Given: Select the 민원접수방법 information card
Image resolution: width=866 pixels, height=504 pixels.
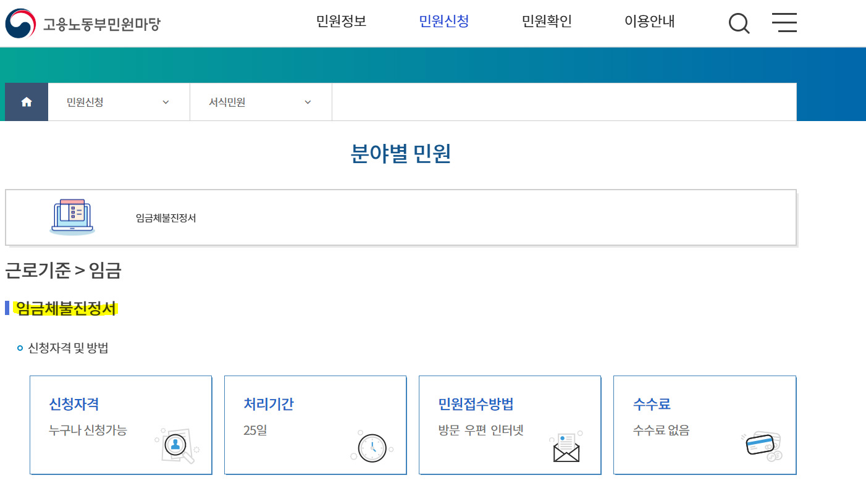Looking at the screenshot, I should pos(510,424).
